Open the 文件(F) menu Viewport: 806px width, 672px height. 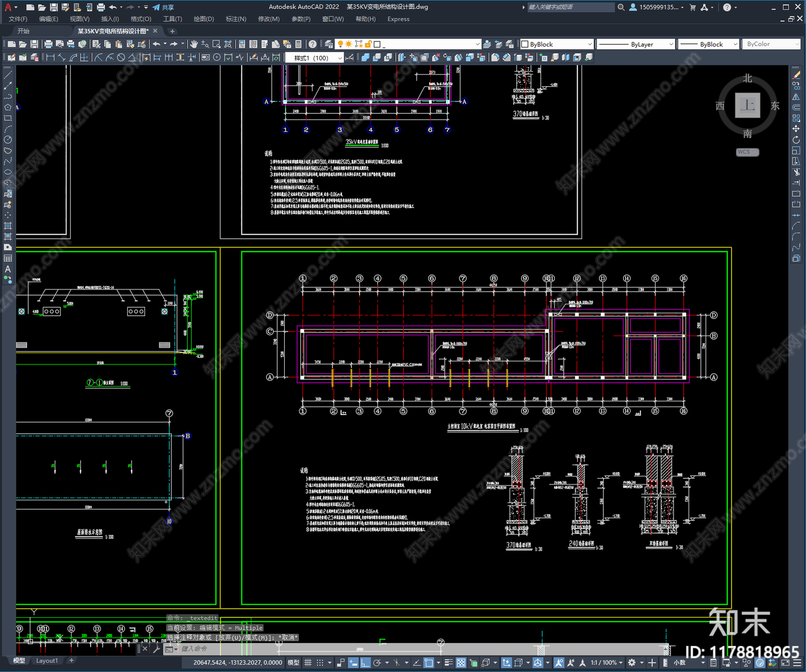pyautogui.click(x=18, y=19)
